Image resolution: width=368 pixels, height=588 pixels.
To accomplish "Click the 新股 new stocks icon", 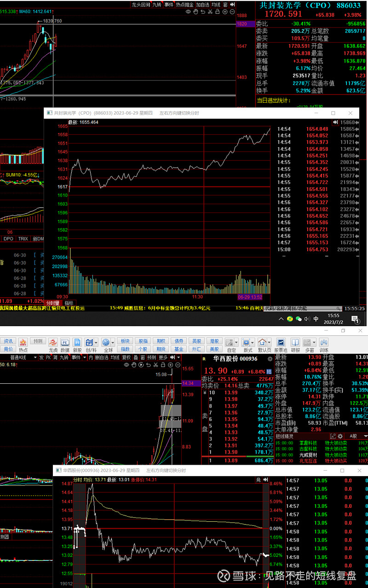I will click(77, 342).
